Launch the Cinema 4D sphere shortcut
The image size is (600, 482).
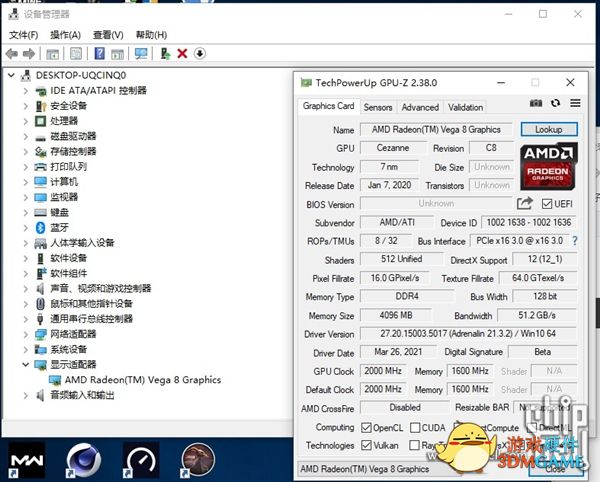click(84, 460)
